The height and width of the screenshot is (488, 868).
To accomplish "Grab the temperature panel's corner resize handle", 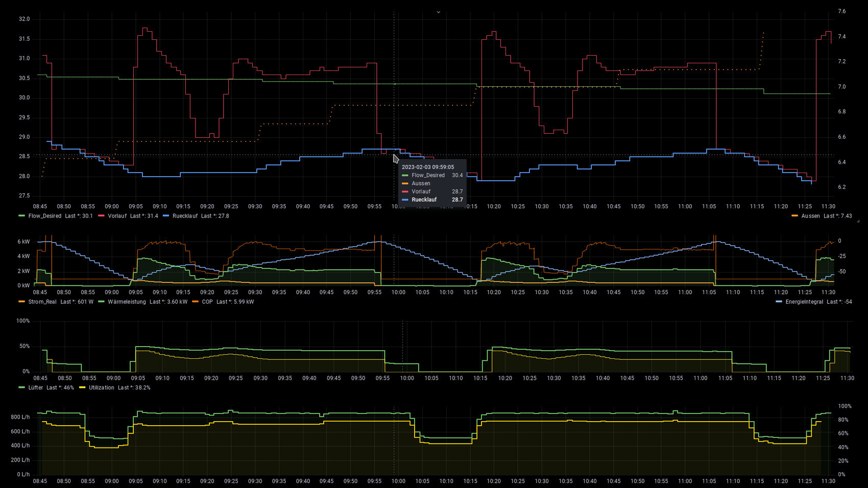I will (858, 221).
